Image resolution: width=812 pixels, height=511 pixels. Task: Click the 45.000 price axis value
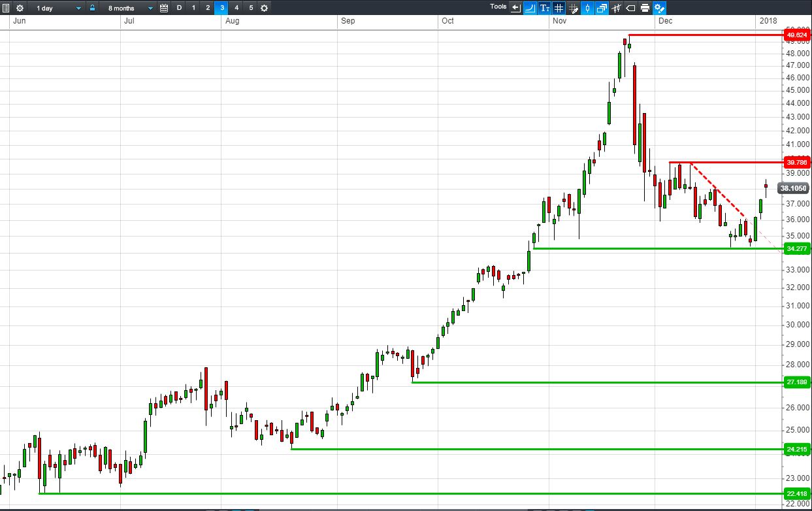pos(798,90)
